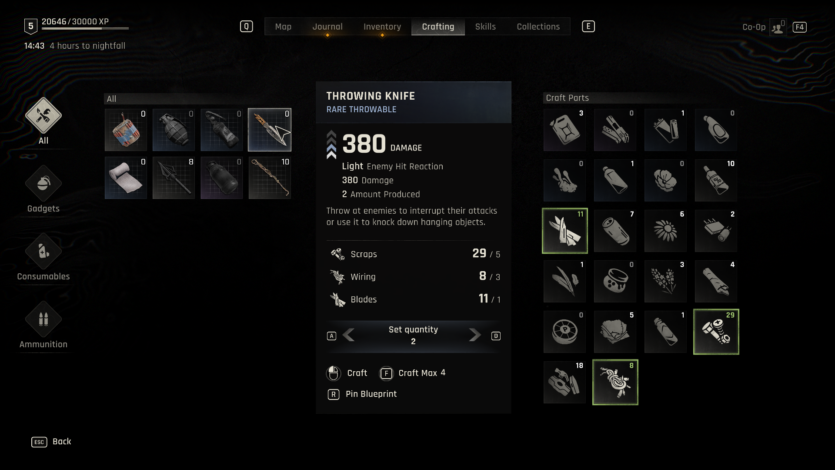Click Craft Max 4 button

413,373
